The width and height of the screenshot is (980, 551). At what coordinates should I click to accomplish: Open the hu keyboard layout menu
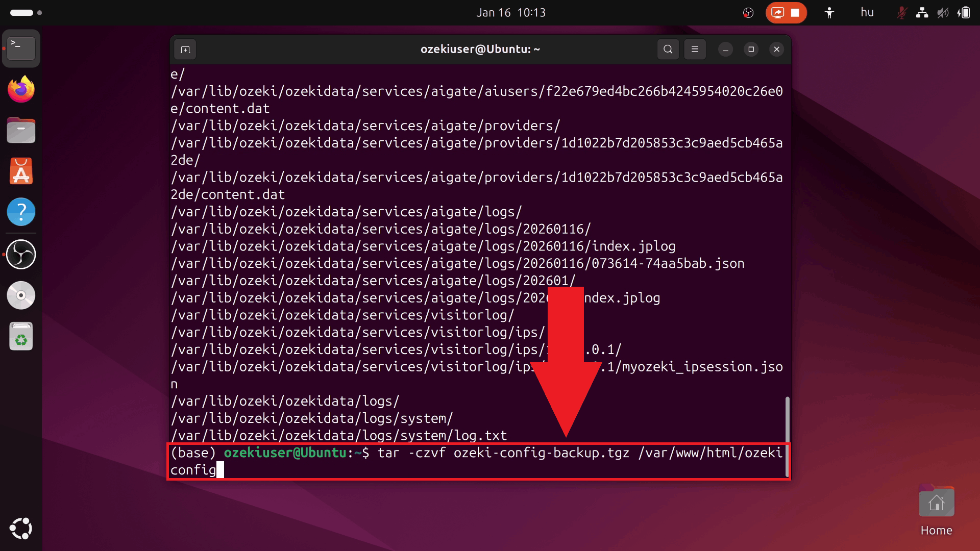867,12
